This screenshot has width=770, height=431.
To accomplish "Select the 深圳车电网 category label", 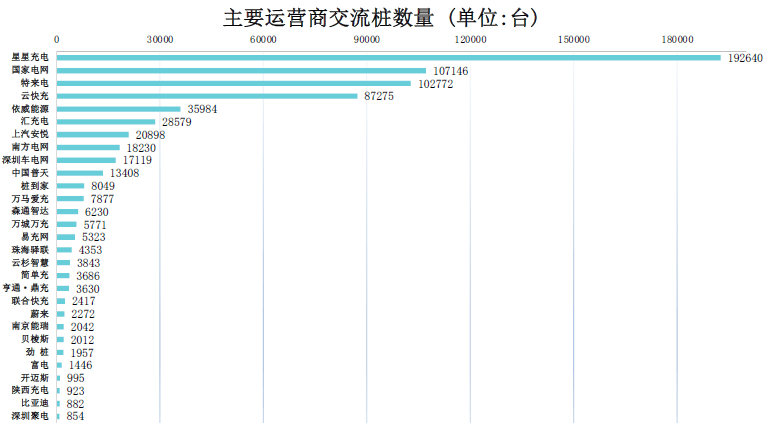I will coord(26,160).
